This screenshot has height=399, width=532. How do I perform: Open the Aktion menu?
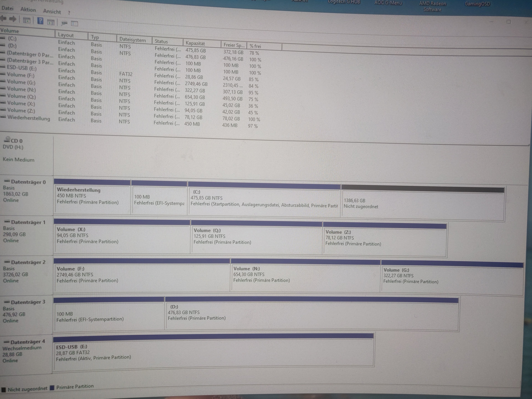[x=28, y=10]
